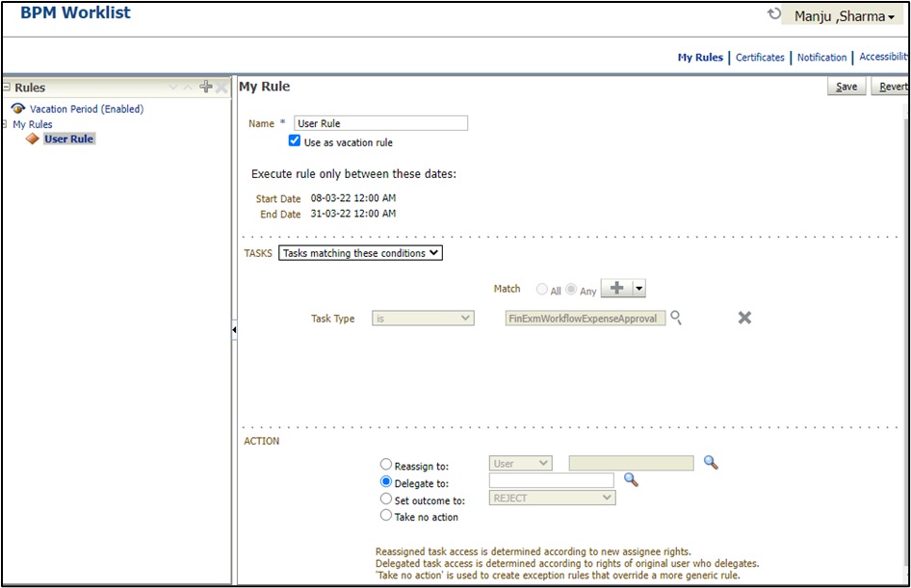This screenshot has height=588, width=911.
Task: Click the Save button
Action: pos(846,87)
